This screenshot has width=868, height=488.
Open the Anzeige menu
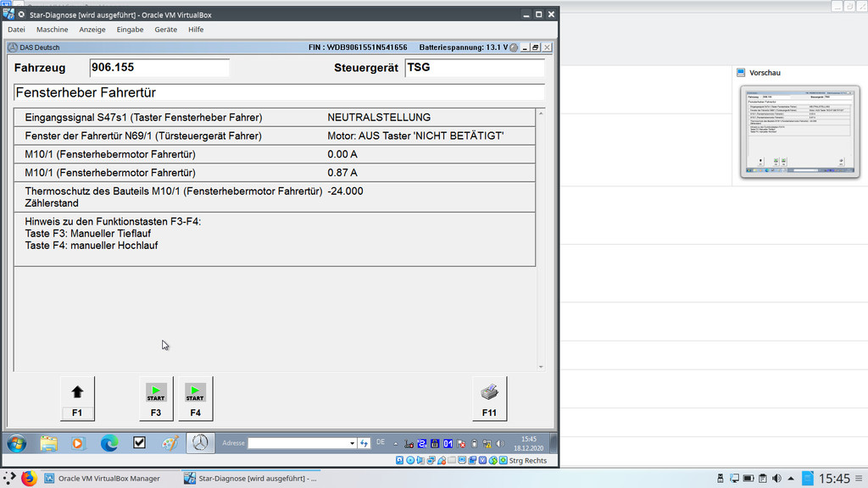coord(92,30)
